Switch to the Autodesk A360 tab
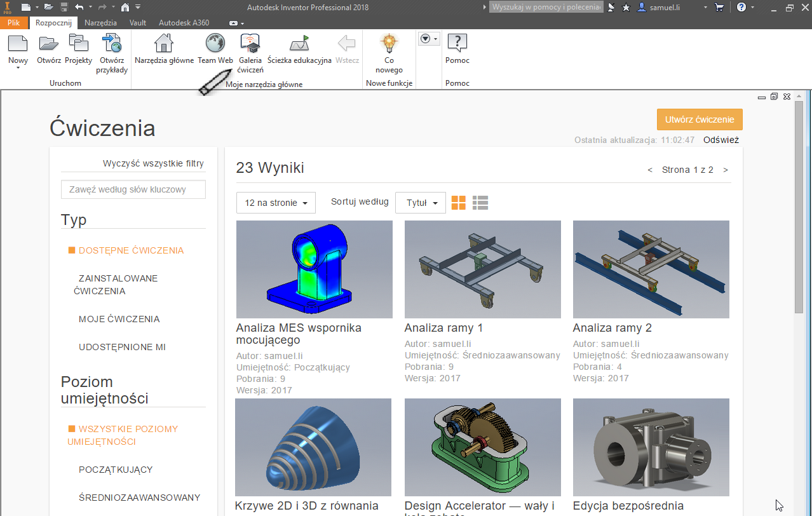This screenshot has height=516, width=812. pos(184,22)
